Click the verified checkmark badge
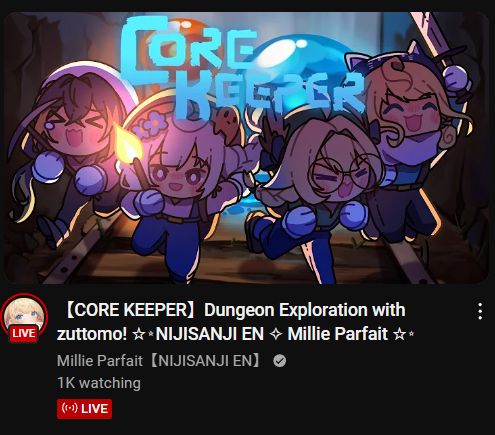The height and width of the screenshot is (435, 495). point(279,361)
